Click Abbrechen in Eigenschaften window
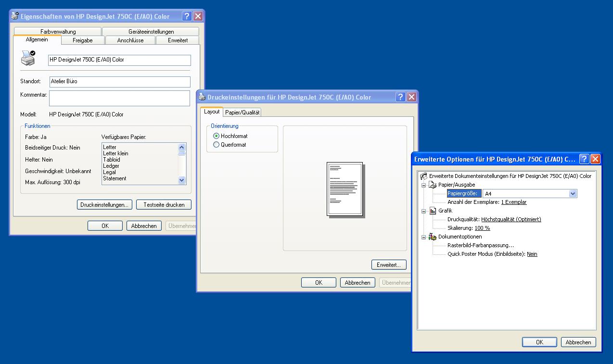Image resolution: width=613 pixels, height=364 pixels. click(x=144, y=226)
